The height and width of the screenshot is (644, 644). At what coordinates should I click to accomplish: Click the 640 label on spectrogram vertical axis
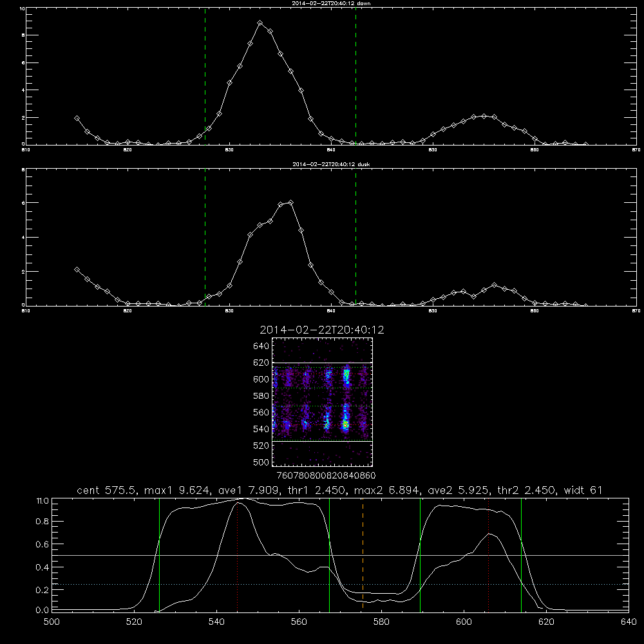(x=261, y=346)
